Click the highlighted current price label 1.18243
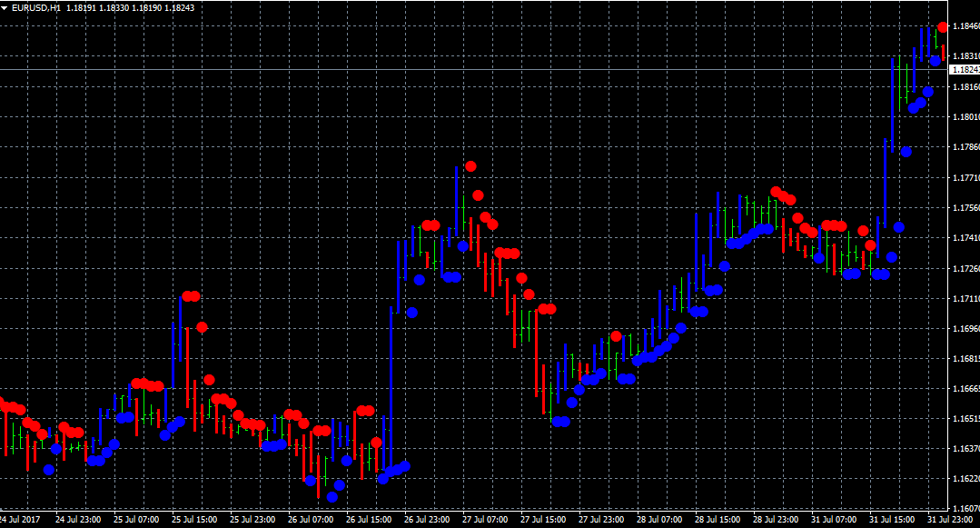 tap(965, 69)
